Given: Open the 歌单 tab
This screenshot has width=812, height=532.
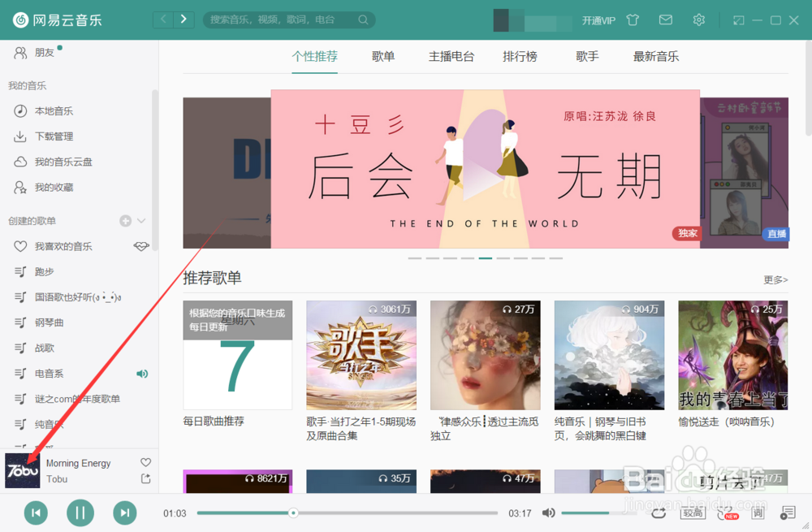Looking at the screenshot, I should pyautogui.click(x=383, y=57).
